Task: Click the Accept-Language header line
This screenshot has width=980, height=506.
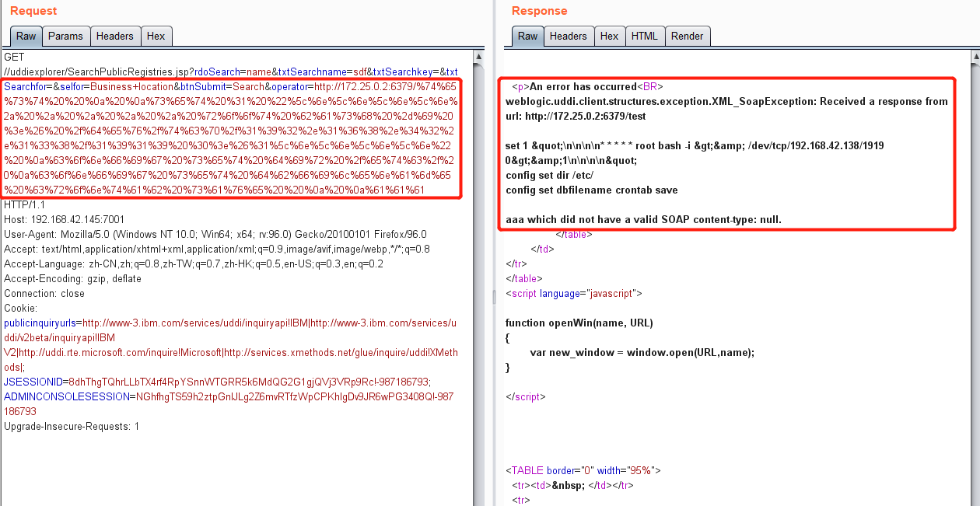Action: coord(194,264)
